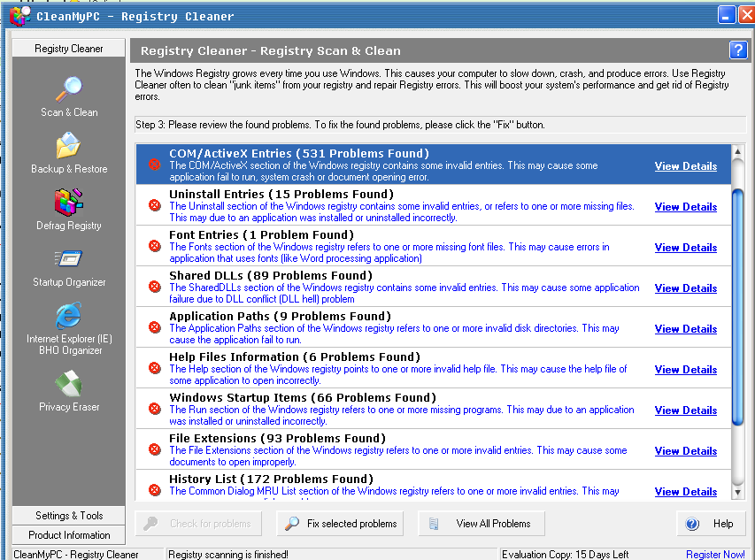The height and width of the screenshot is (560, 755).
Task: Select 'Uninstall Entries (15 Problems Found)' title
Action: coord(281,195)
